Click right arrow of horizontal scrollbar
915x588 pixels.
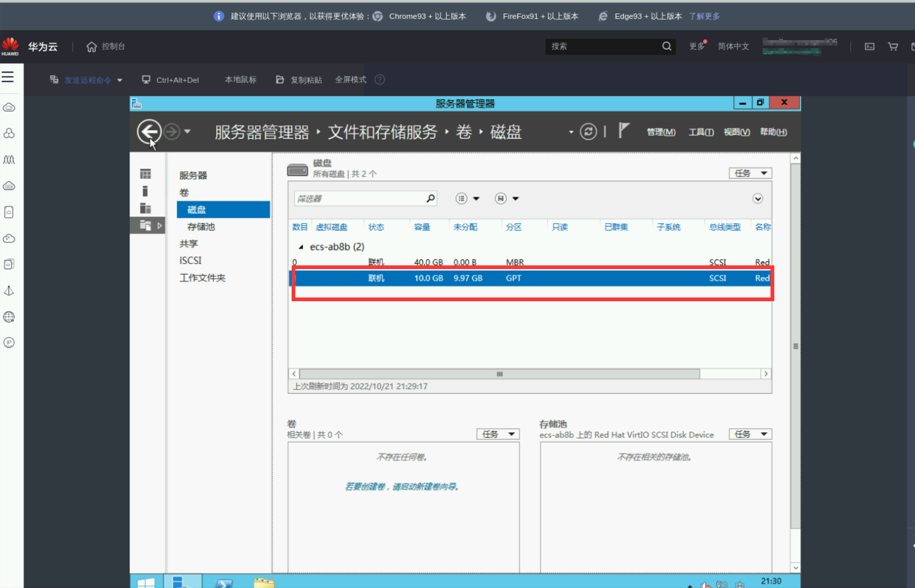[x=766, y=374]
